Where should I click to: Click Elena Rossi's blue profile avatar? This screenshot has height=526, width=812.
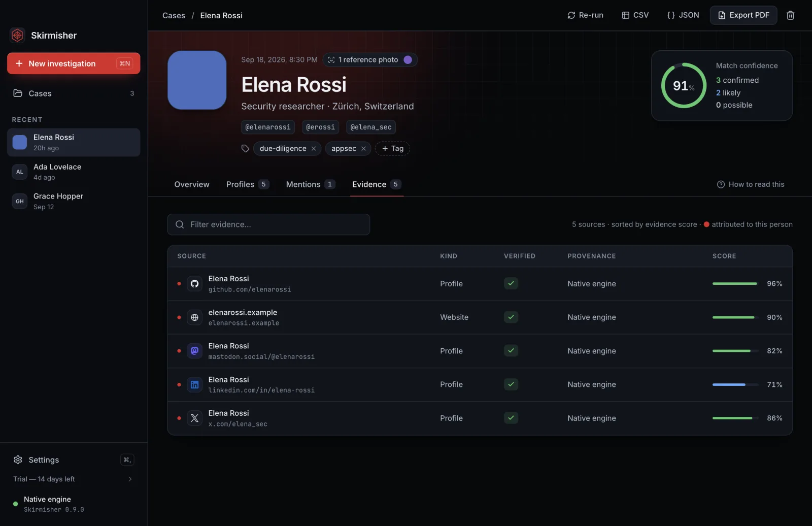pyautogui.click(x=197, y=80)
